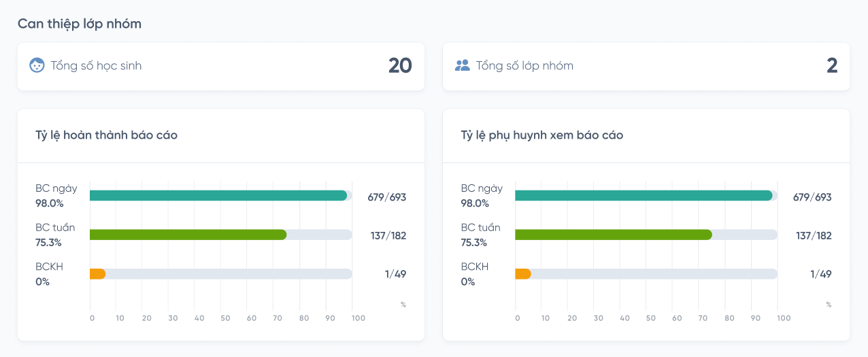The height and width of the screenshot is (357, 868).
Task: Click teal BC ngày bar in completion chart
Action: [218, 196]
